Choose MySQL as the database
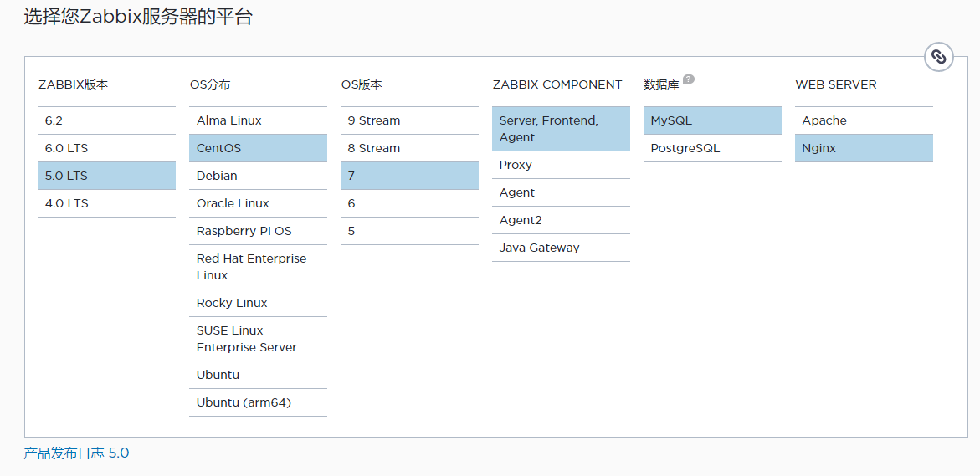 coord(712,120)
